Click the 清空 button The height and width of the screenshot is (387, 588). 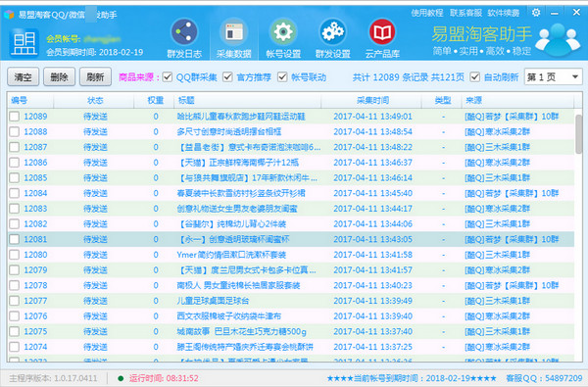coord(23,77)
